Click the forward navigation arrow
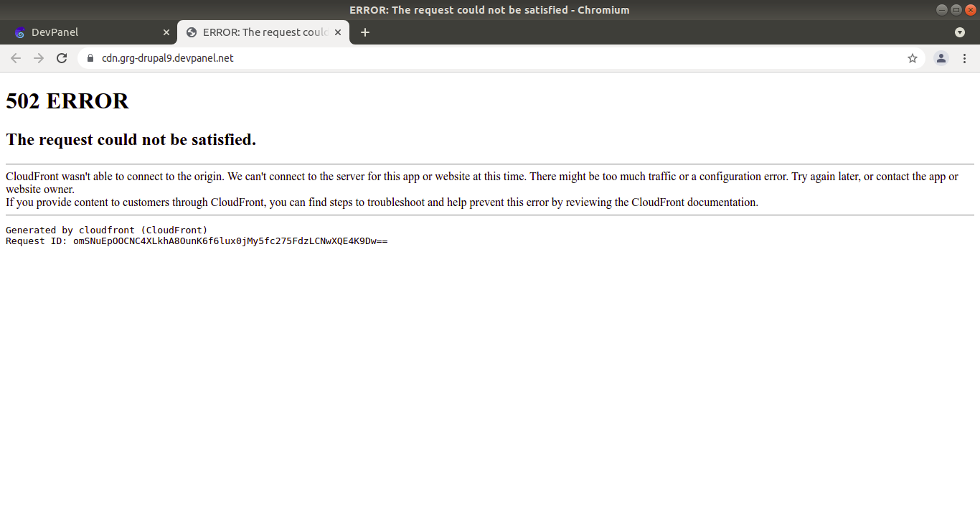The width and height of the screenshot is (980, 532). click(x=39, y=58)
